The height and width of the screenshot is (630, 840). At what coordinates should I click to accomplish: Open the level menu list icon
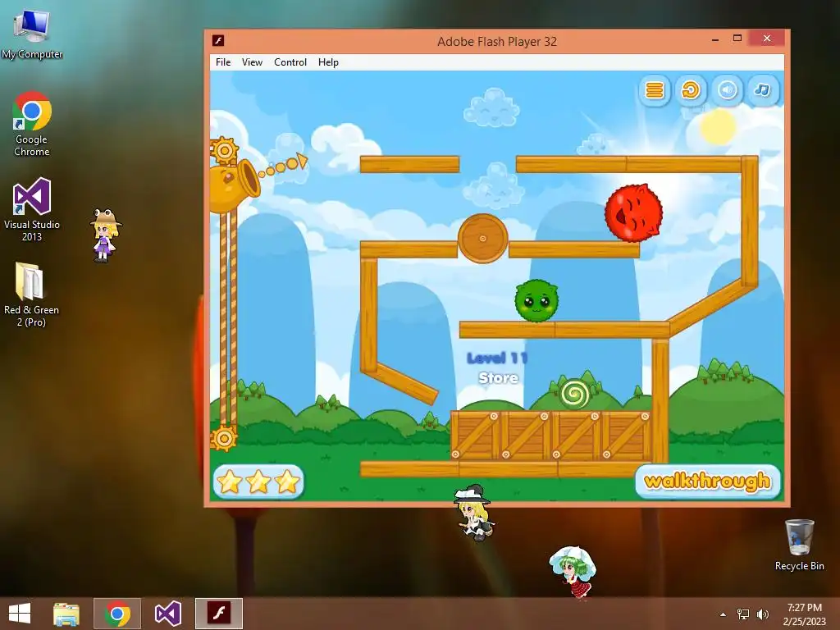coord(654,90)
